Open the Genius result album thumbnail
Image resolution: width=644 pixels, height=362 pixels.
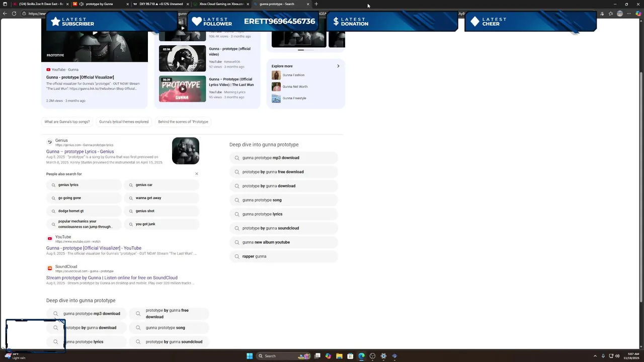(x=186, y=151)
